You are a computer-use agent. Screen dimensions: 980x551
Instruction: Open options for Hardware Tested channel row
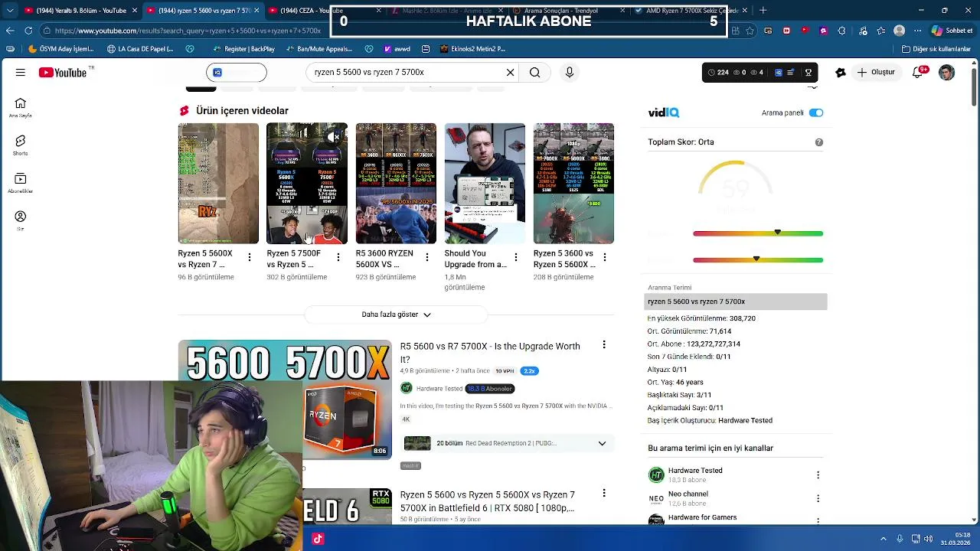[818, 475]
